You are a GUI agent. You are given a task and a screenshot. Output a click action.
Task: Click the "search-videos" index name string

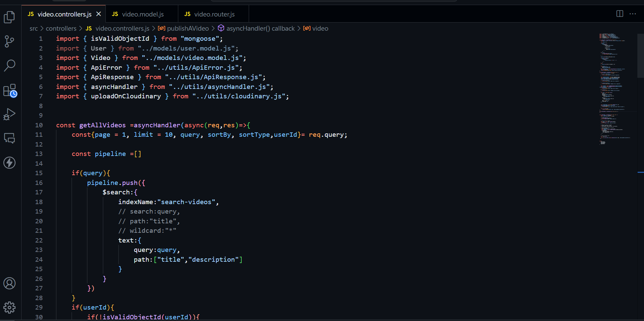click(186, 202)
